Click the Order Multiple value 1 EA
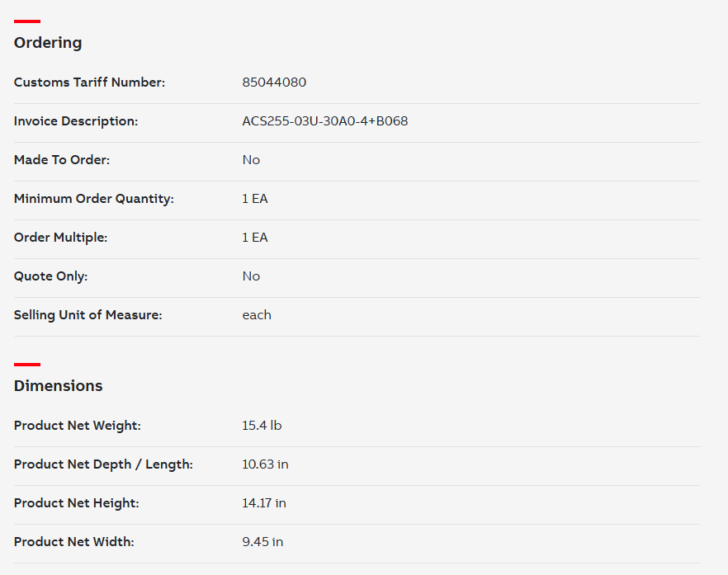The image size is (728, 575). [x=255, y=237]
